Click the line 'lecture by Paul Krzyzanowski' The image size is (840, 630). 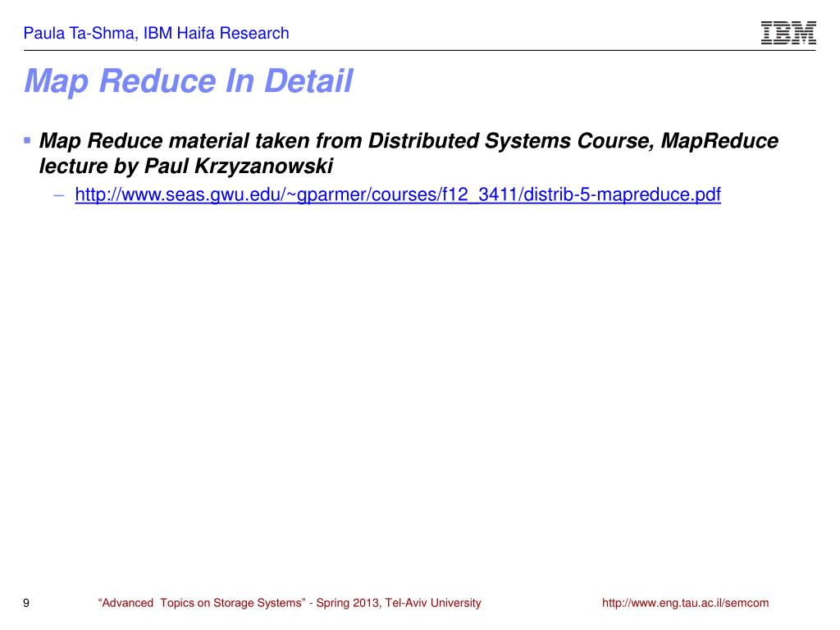click(x=186, y=166)
